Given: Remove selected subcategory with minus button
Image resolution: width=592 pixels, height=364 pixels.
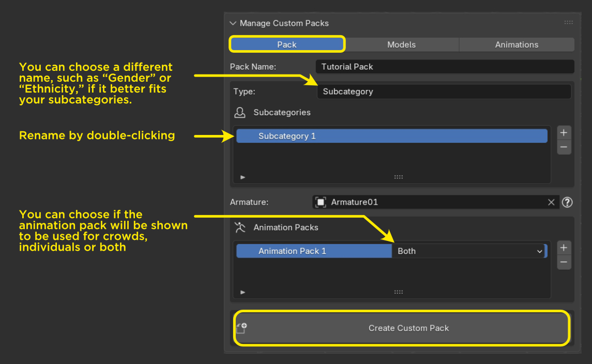Looking at the screenshot, I should (564, 147).
